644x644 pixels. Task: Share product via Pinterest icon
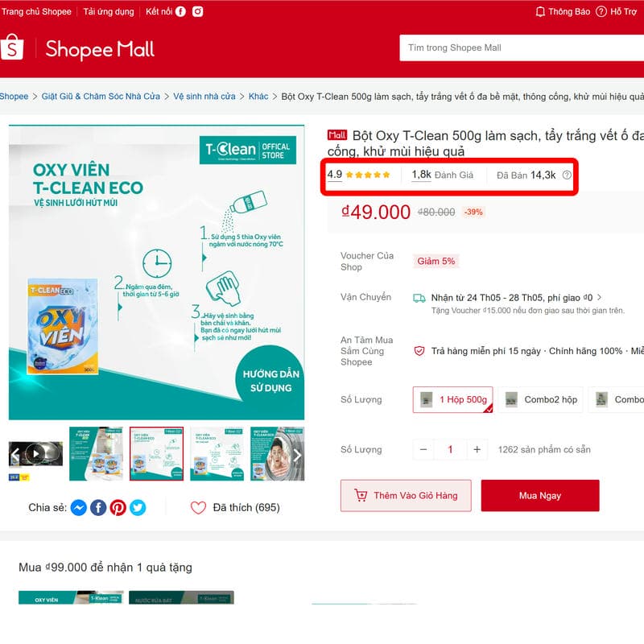118,508
